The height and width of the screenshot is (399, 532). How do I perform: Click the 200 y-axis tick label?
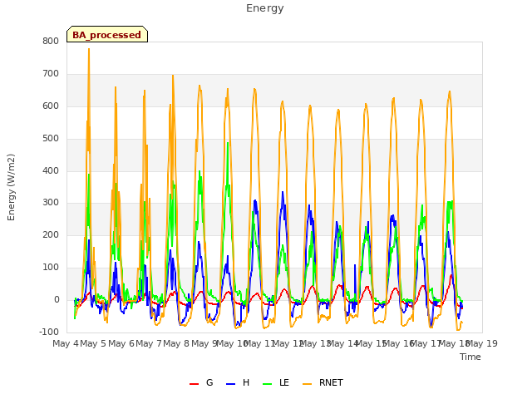pyautogui.click(x=51, y=234)
